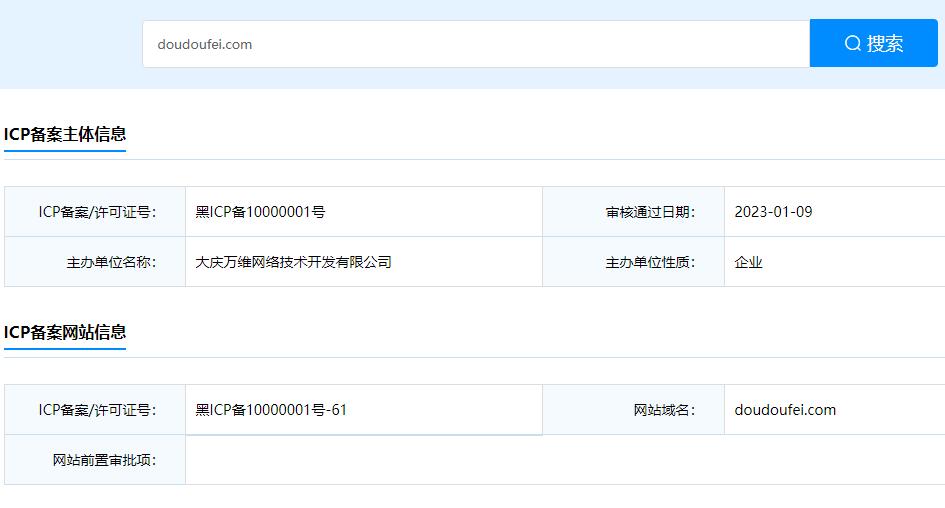Select the value 黑ICP备10000001号-61
The image size is (945, 508).
(271, 410)
